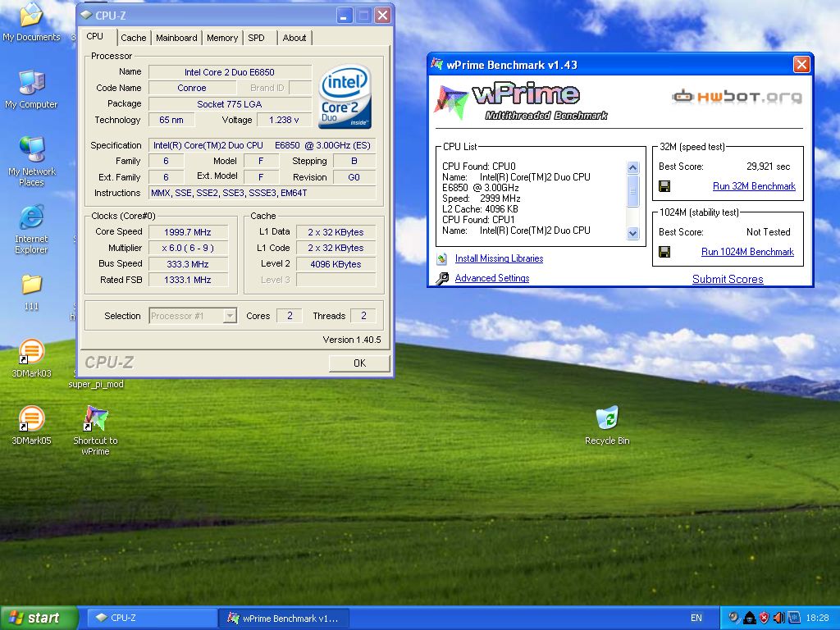Minimize the CPU-Z window

(x=345, y=16)
